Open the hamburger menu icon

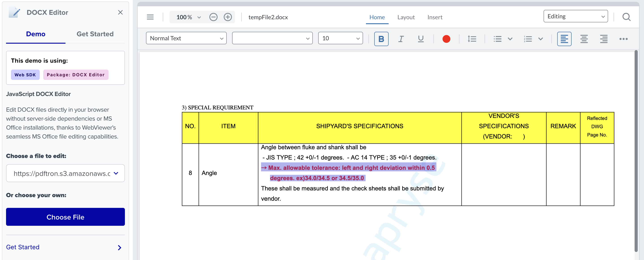click(150, 17)
